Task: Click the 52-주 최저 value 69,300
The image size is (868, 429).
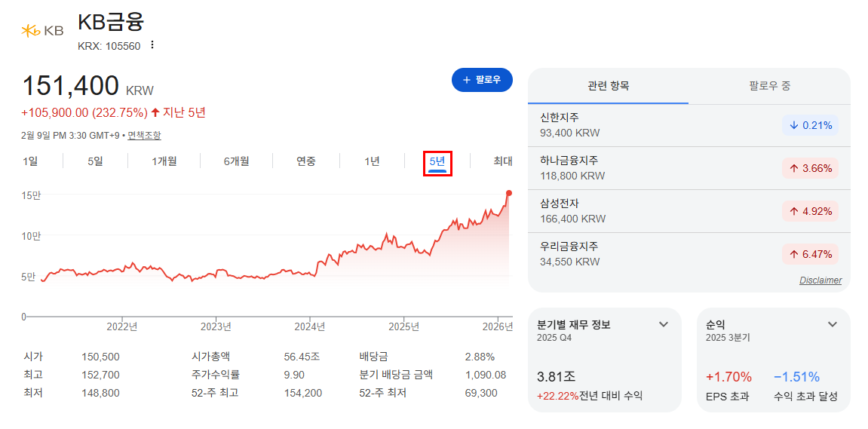Action: click(481, 394)
